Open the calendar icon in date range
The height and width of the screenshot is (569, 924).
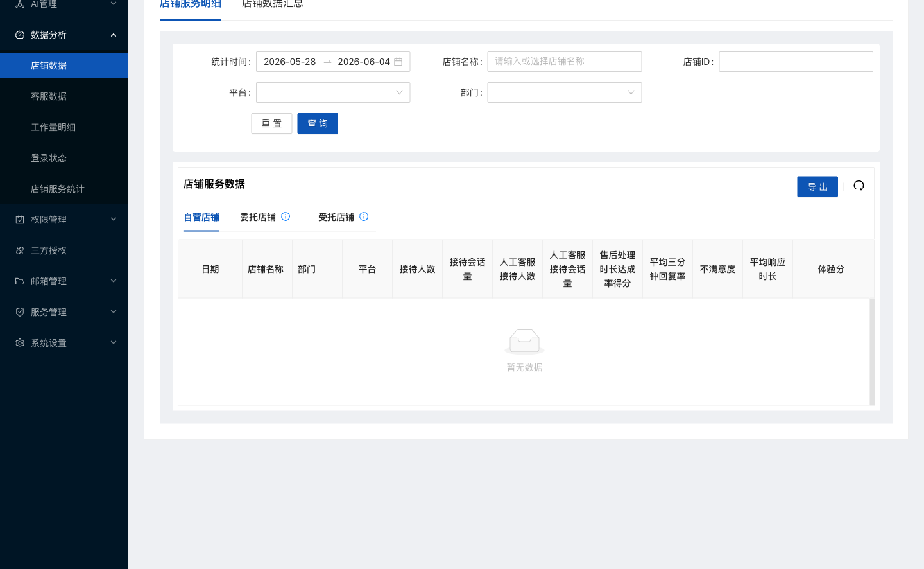click(398, 62)
